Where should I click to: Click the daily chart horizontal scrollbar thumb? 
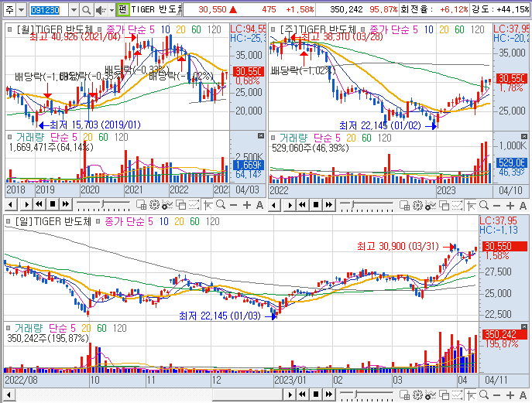click(248, 394)
